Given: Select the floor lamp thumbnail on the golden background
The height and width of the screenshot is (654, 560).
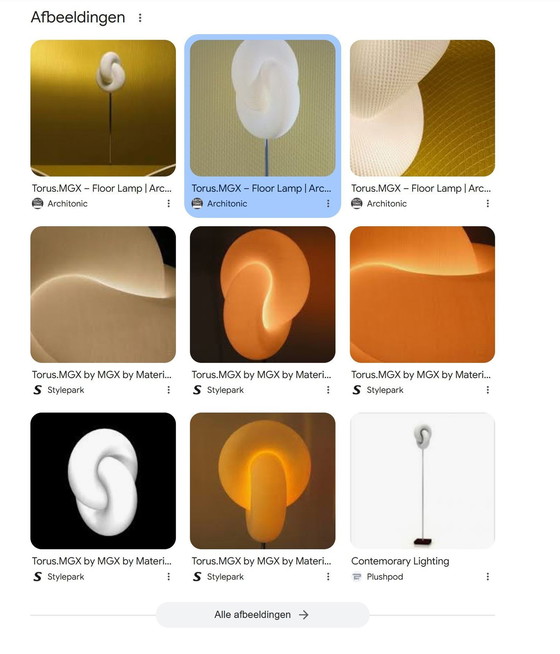Looking at the screenshot, I should (103, 108).
